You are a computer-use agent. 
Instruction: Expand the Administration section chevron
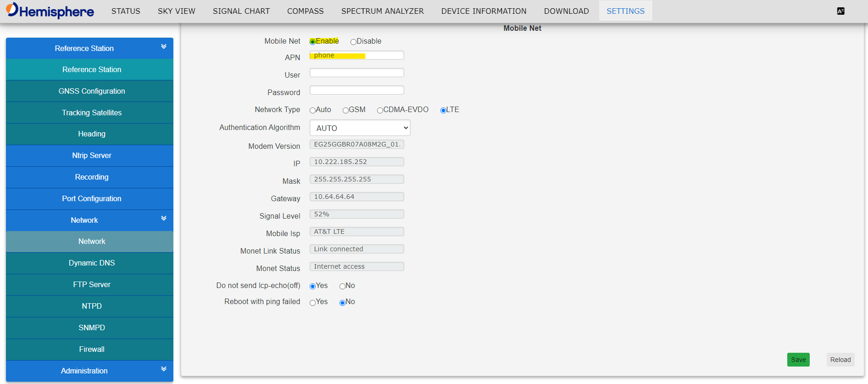164,369
